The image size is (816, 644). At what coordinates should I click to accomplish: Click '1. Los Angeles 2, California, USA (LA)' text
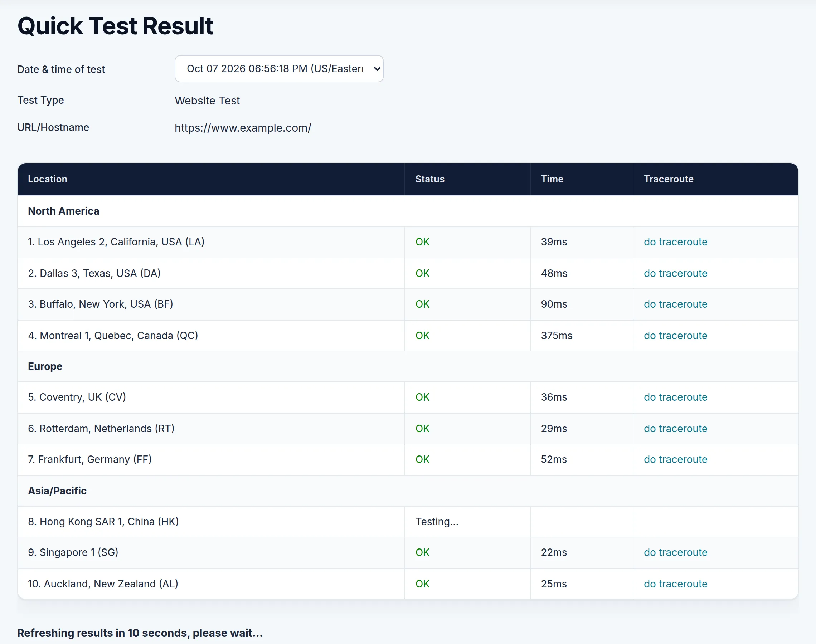tap(116, 242)
